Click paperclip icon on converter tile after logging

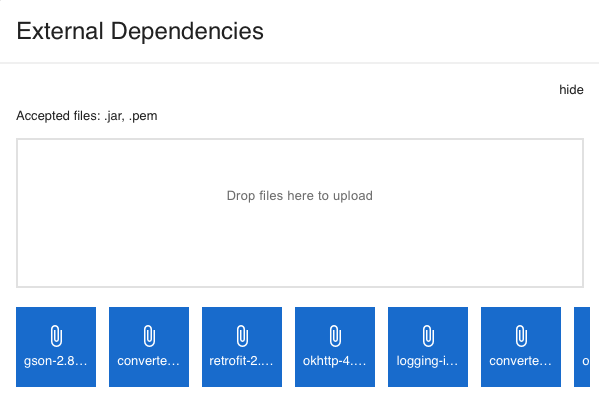click(521, 336)
